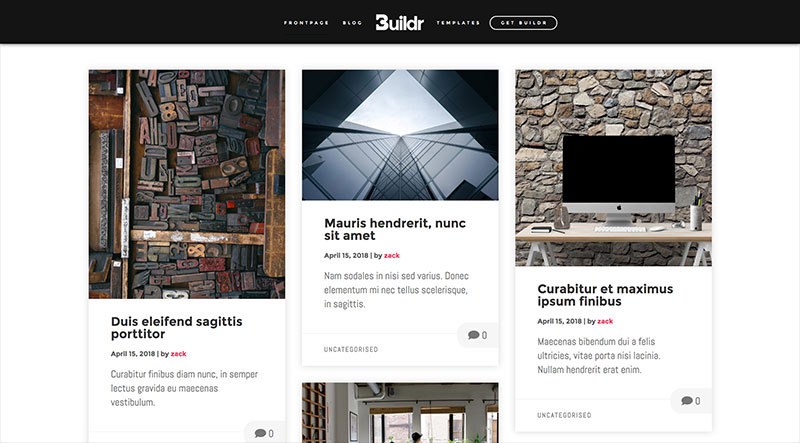
Task: Click the Buildr logo in header
Action: 399,22
